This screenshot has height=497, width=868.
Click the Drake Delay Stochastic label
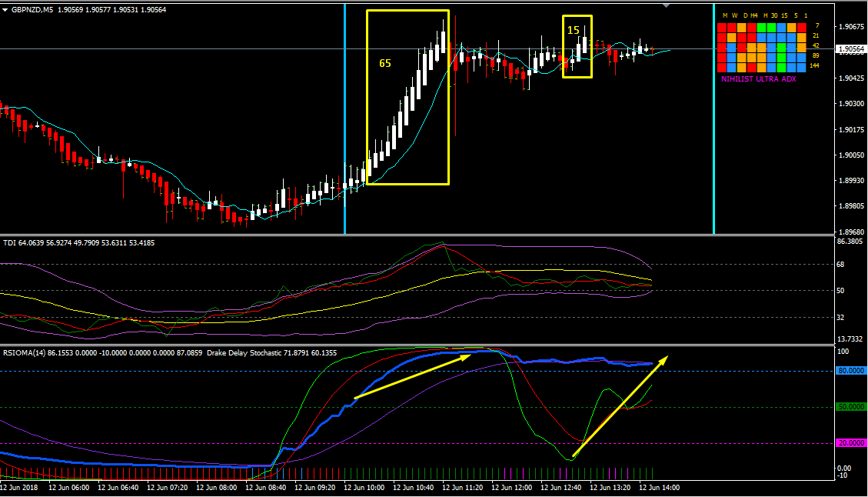tap(244, 353)
